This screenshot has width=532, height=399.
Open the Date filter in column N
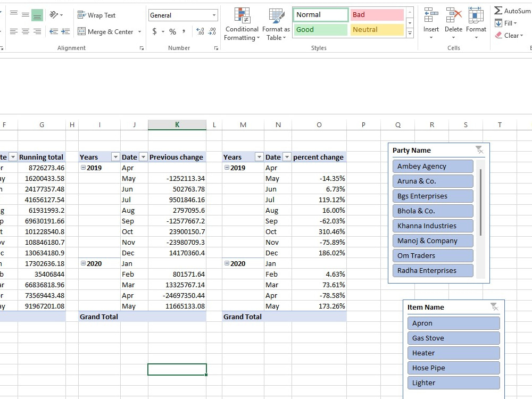click(x=287, y=157)
